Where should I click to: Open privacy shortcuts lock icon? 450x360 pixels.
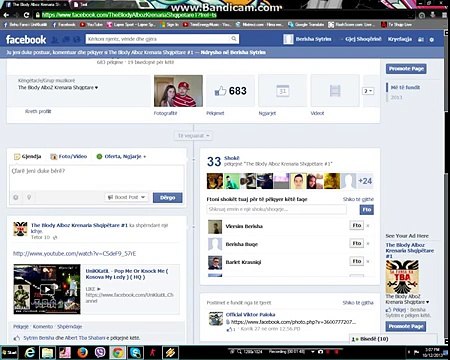(421, 40)
